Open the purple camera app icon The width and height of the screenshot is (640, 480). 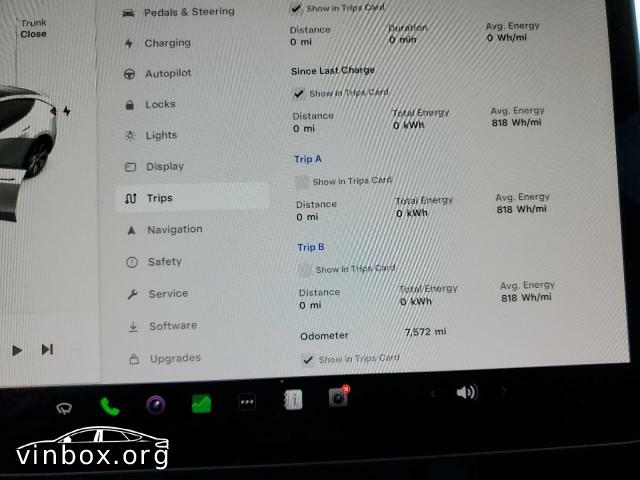pos(156,405)
